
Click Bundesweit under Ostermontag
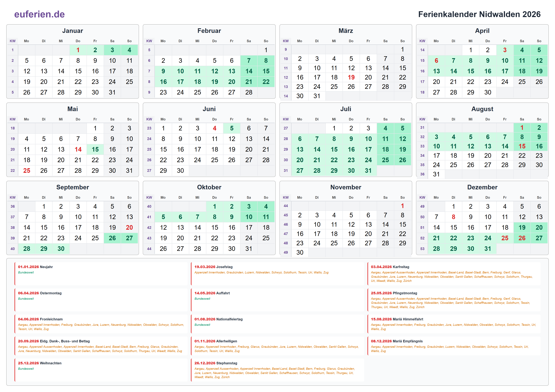click(26, 299)
